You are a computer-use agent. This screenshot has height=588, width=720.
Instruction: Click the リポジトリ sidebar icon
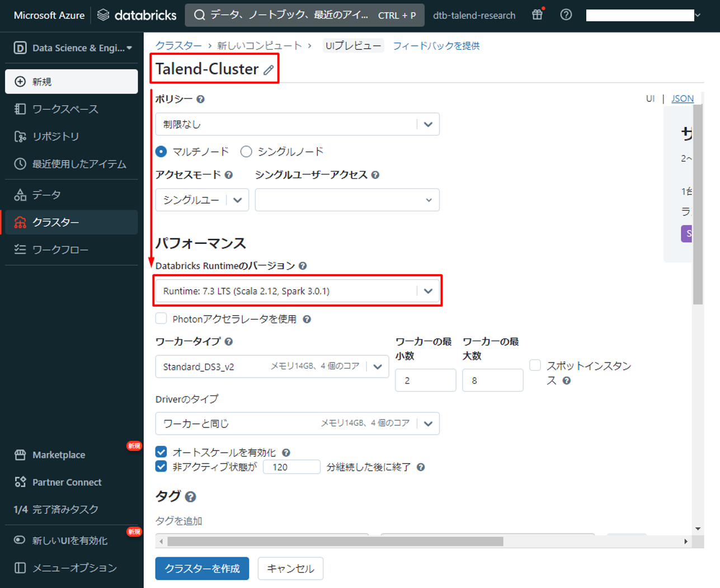coord(20,137)
